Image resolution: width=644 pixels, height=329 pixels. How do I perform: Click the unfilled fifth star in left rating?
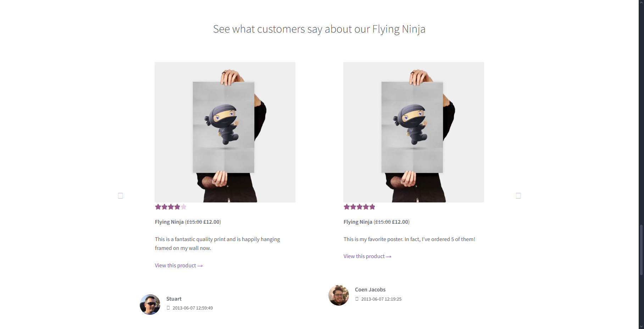[x=183, y=207]
